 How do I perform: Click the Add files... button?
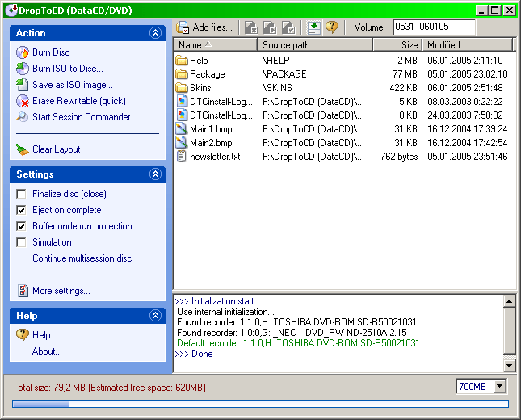point(204,27)
